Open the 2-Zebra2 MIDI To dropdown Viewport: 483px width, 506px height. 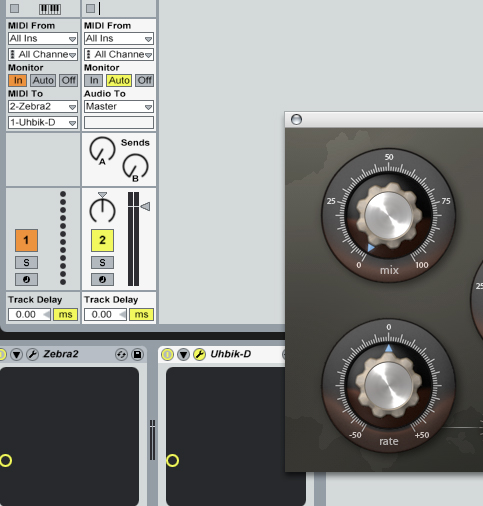tap(43, 107)
